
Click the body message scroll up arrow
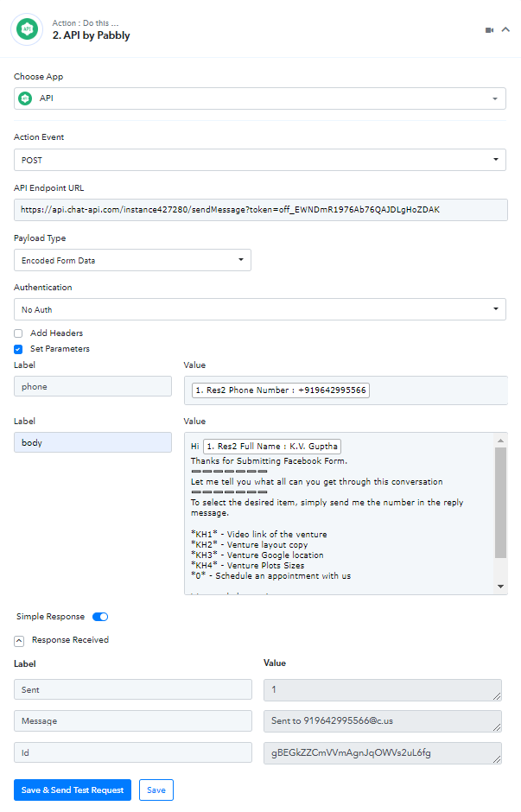coord(500,441)
